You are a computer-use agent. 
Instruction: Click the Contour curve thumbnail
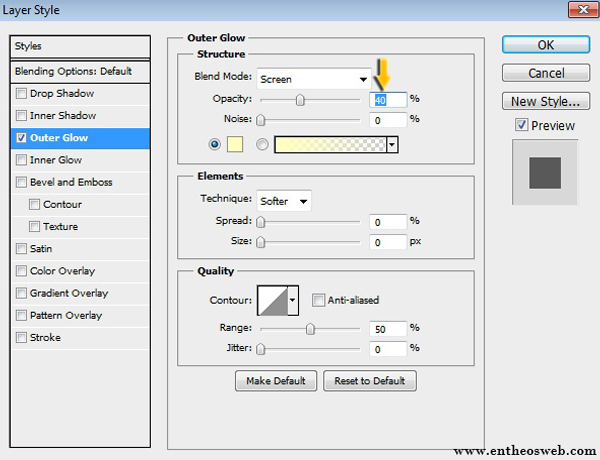(x=272, y=300)
